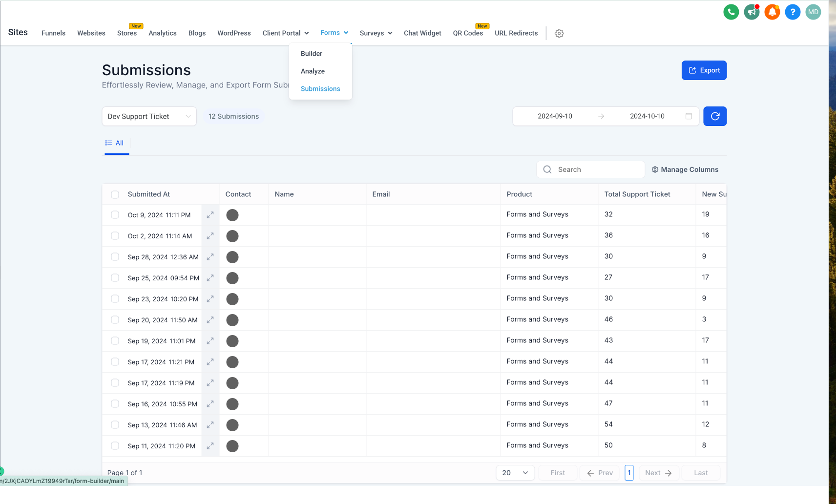Expand the Oct 9, 2024 11:11 PM submission
This screenshot has height=504, width=836.
coord(210,215)
